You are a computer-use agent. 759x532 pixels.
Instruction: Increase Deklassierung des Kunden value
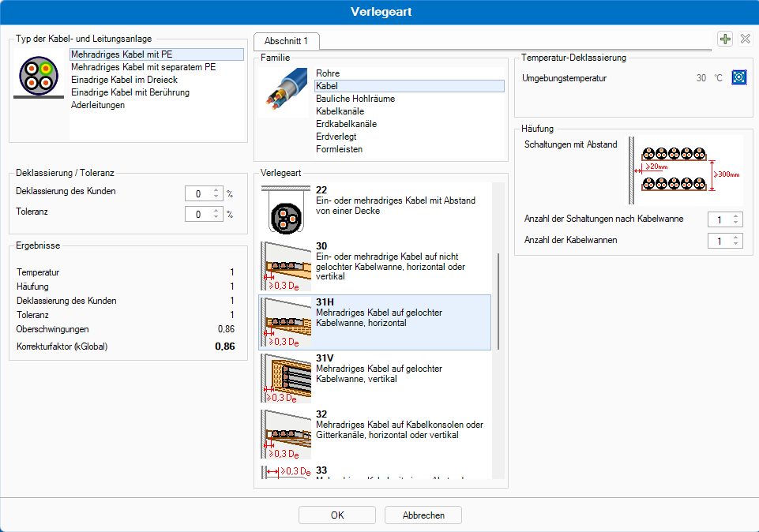216,190
